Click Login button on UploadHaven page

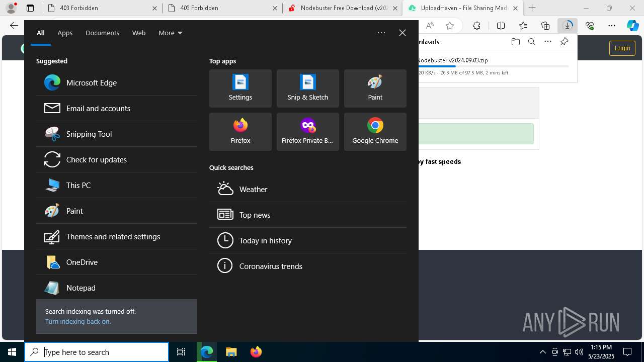[x=622, y=48]
